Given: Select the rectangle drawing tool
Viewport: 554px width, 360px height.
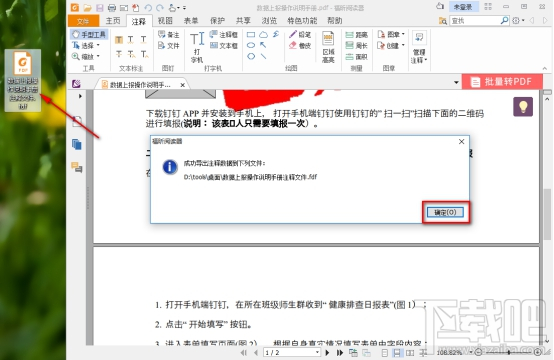Looking at the screenshot, I should [251, 35].
